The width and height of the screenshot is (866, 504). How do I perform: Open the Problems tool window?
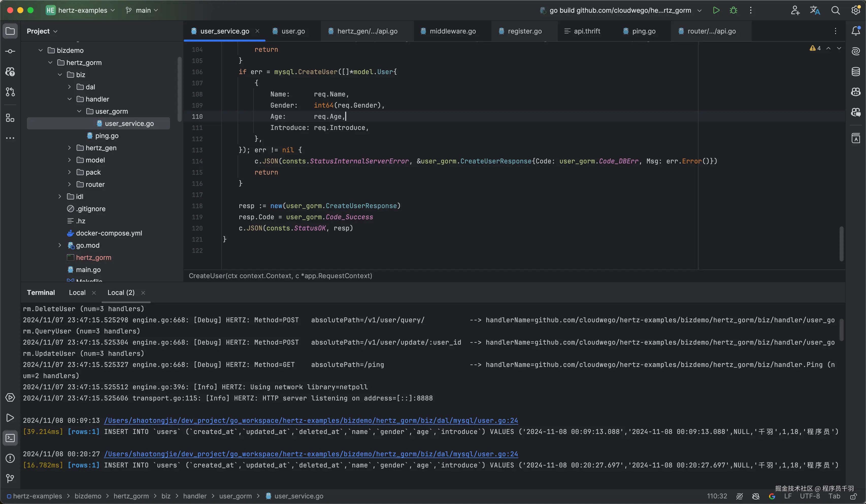coord(10,458)
